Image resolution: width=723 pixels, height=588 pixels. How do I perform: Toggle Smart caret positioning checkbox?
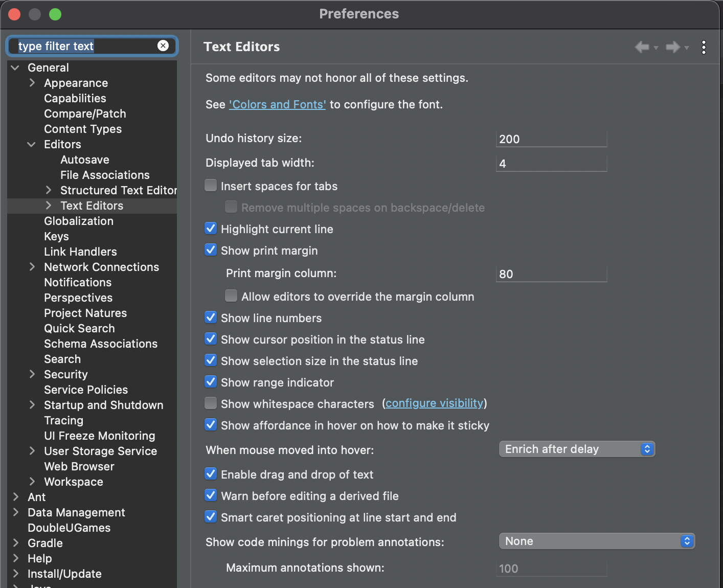(211, 516)
